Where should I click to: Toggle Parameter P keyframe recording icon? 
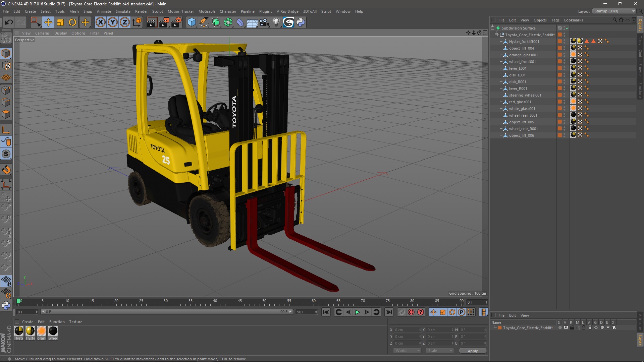pyautogui.click(x=462, y=312)
